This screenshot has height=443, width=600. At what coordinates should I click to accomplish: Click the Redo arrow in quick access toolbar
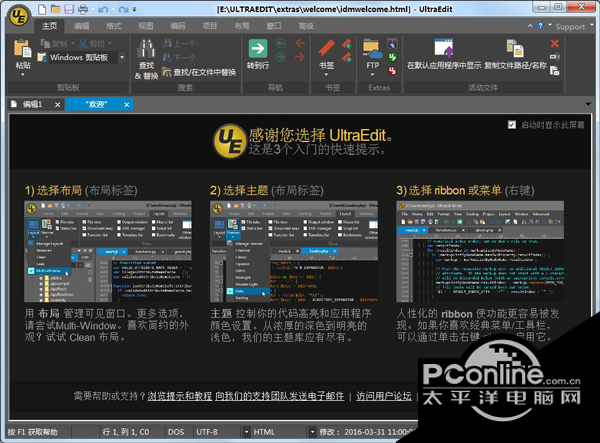[x=123, y=10]
